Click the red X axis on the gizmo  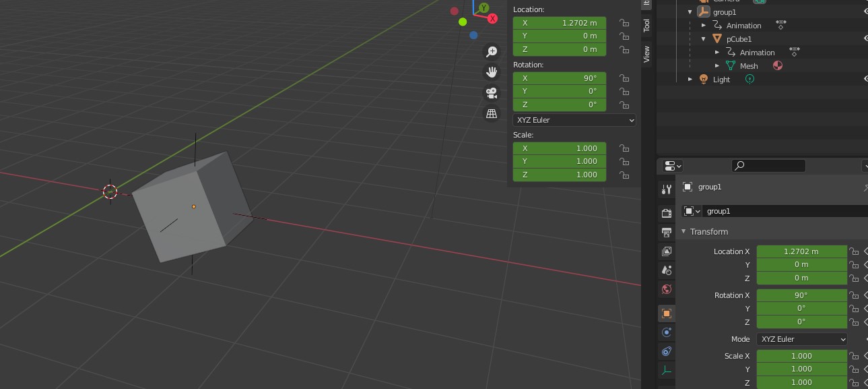click(x=493, y=18)
